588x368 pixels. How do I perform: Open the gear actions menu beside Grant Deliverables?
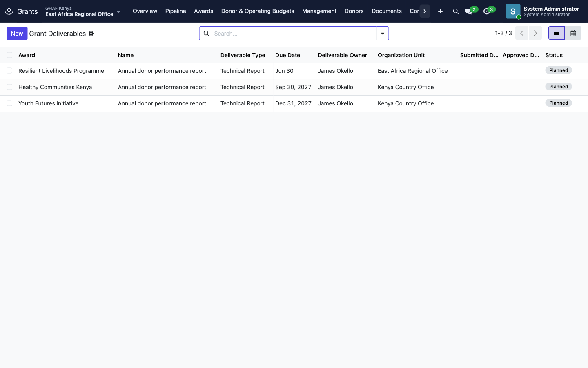coord(91,34)
